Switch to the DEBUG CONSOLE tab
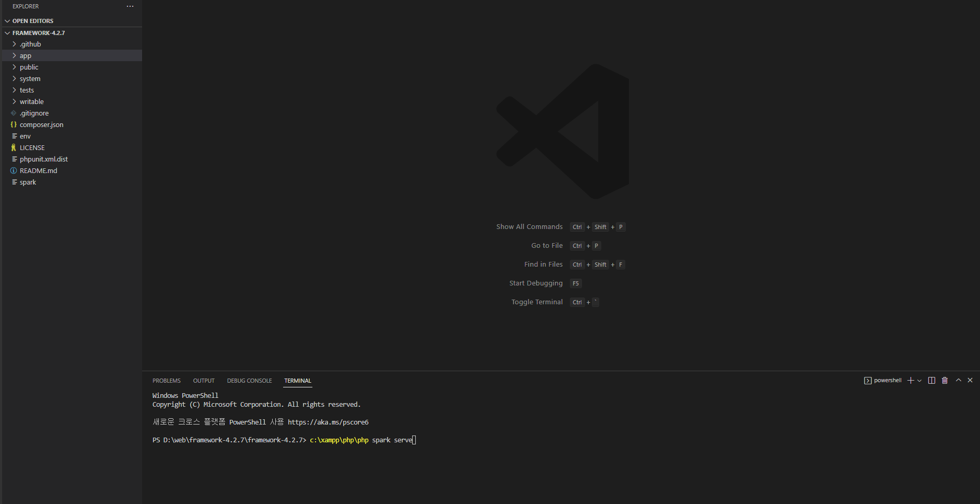 [x=249, y=381]
